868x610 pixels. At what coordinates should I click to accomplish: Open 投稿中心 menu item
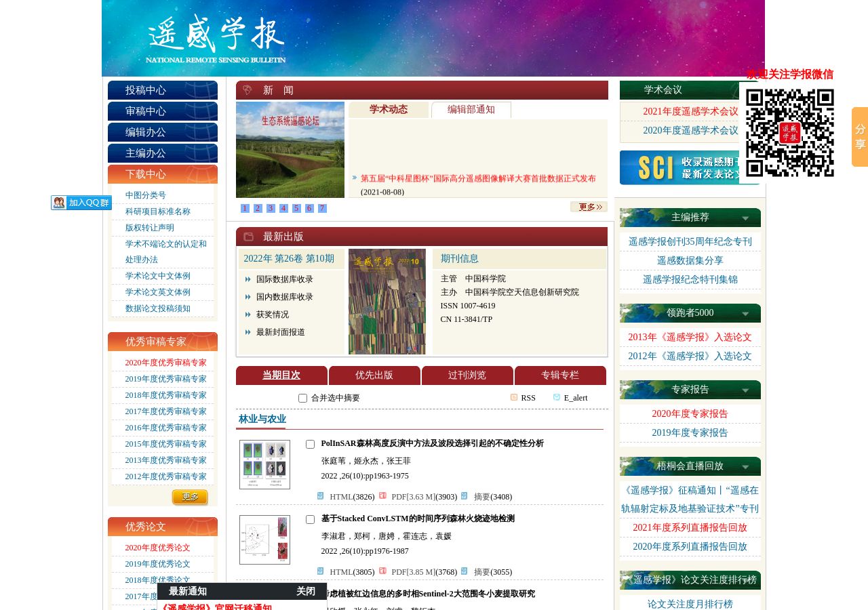point(163,90)
